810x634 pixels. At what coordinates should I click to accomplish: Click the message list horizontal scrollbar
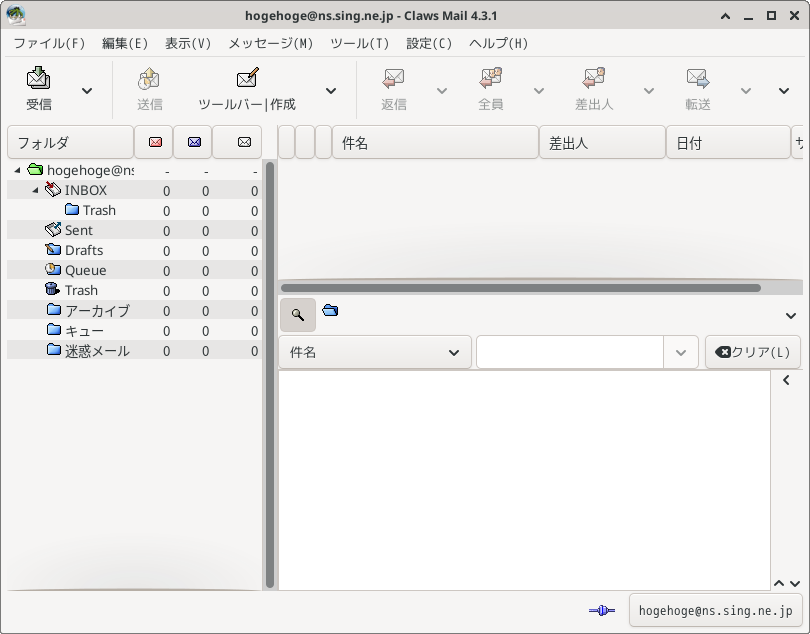(521, 288)
